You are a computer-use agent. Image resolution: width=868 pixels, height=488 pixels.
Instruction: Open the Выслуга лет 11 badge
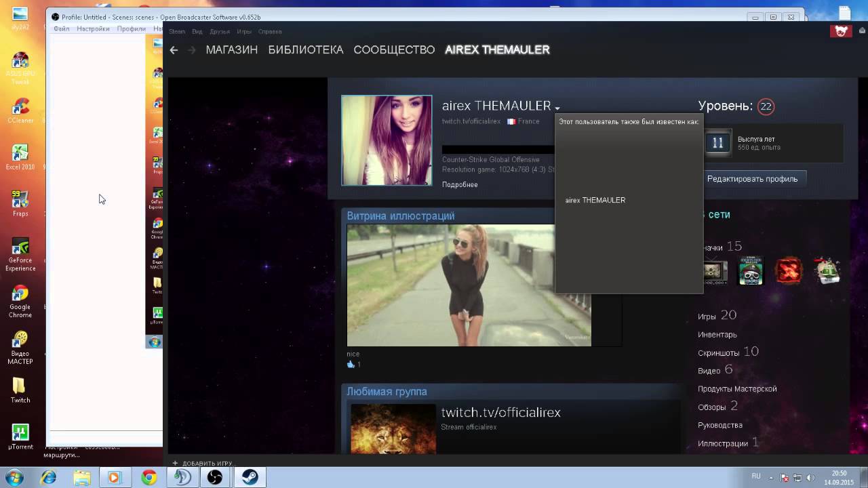tap(717, 142)
